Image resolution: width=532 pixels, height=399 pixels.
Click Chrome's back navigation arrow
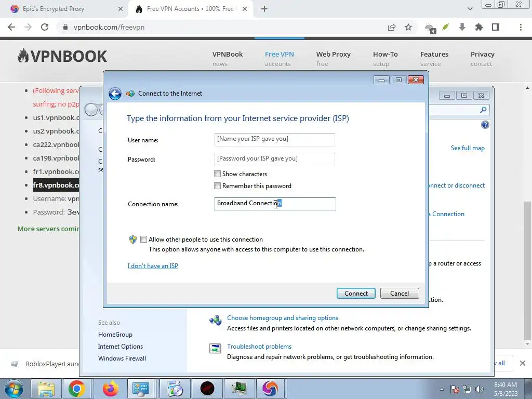(11, 27)
